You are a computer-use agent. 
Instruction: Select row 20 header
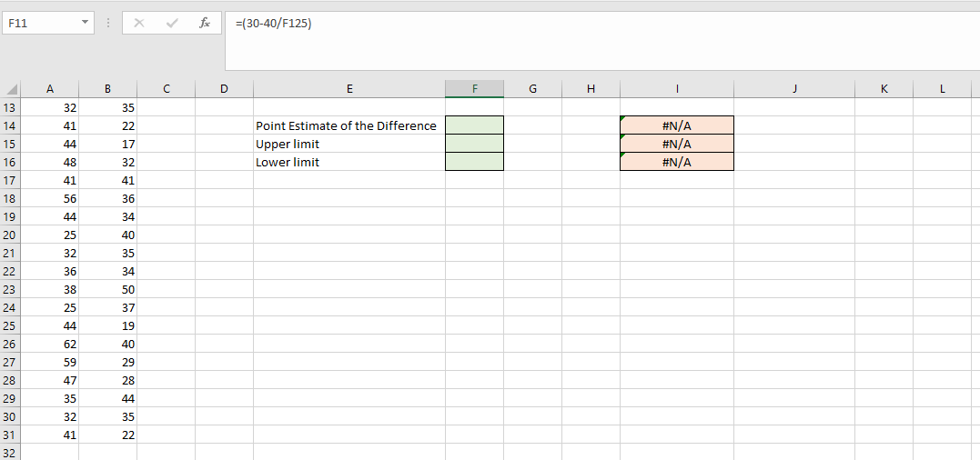[10, 235]
